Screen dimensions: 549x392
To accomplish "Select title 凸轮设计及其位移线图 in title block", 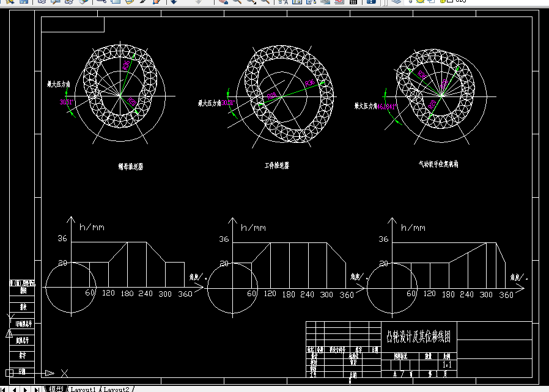I will coord(418,336).
